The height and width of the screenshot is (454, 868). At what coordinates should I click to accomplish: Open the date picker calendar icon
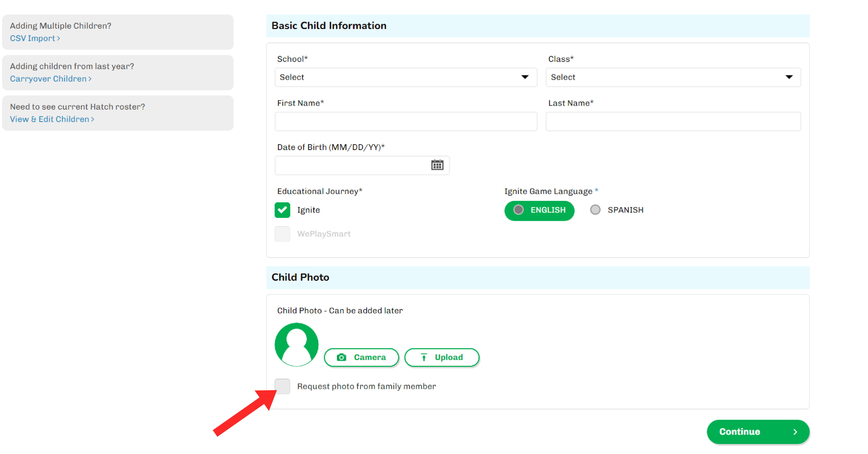click(437, 165)
